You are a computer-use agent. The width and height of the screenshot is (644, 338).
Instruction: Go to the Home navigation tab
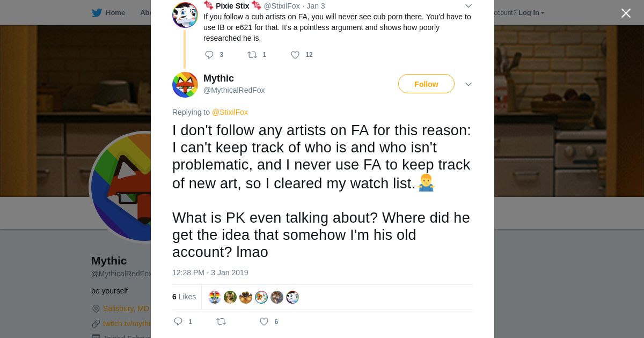(x=115, y=13)
